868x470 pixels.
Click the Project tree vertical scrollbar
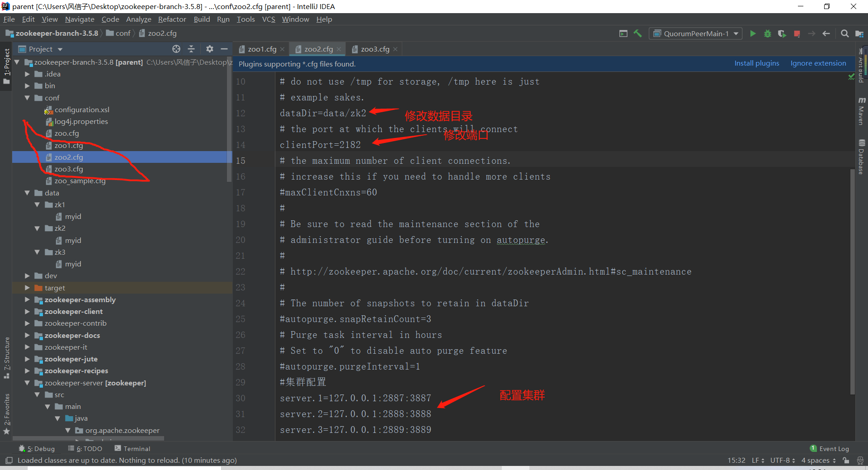tap(229, 120)
